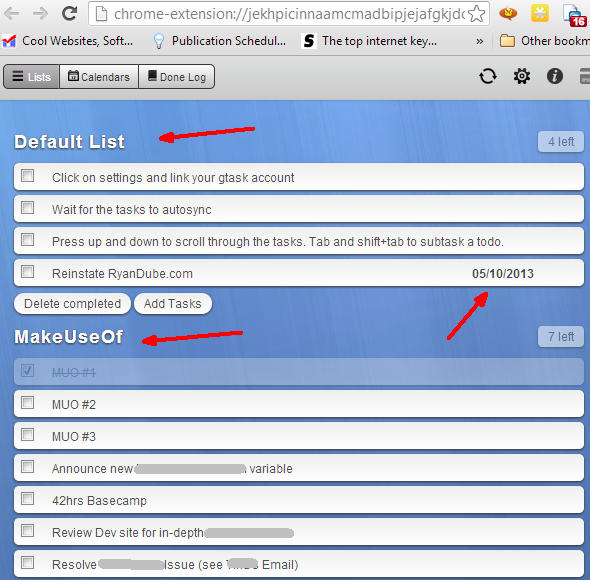Click the yellow asterisk extension icon
590x580 pixels.
(x=540, y=14)
